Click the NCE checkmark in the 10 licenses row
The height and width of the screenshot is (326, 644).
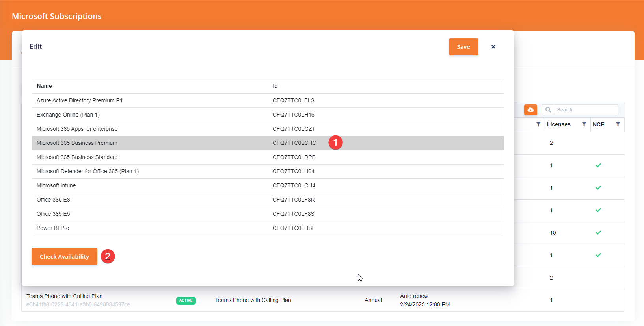coord(598,233)
